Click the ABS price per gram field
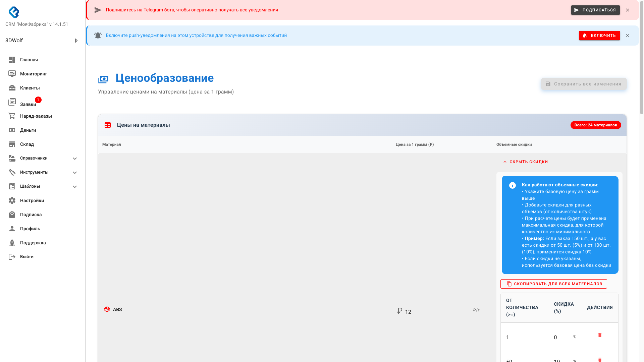The height and width of the screenshot is (362, 644). 436,312
